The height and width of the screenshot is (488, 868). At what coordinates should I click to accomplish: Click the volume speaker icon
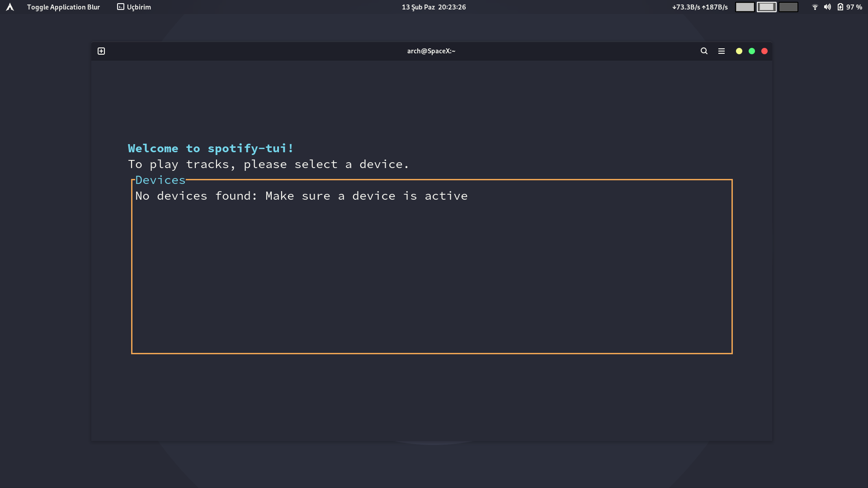[x=827, y=7]
